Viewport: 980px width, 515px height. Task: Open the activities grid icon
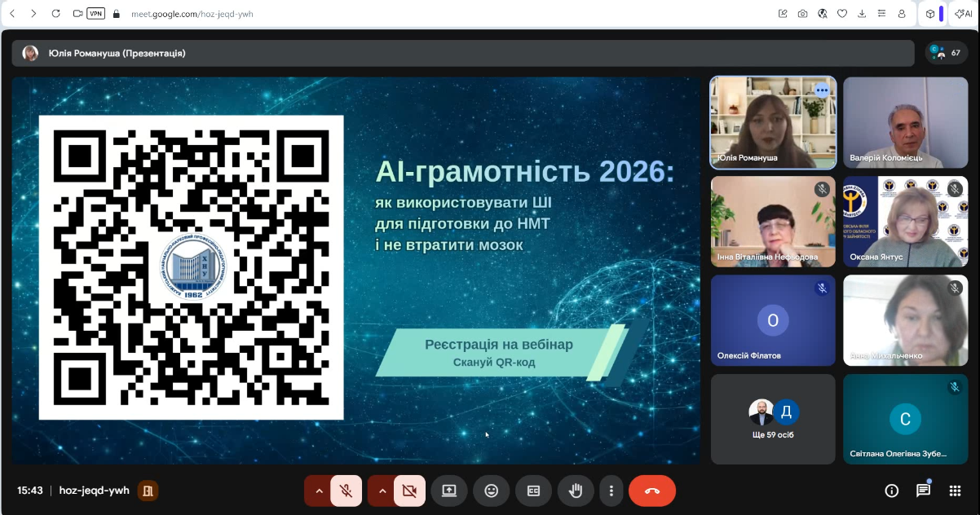[x=955, y=491]
